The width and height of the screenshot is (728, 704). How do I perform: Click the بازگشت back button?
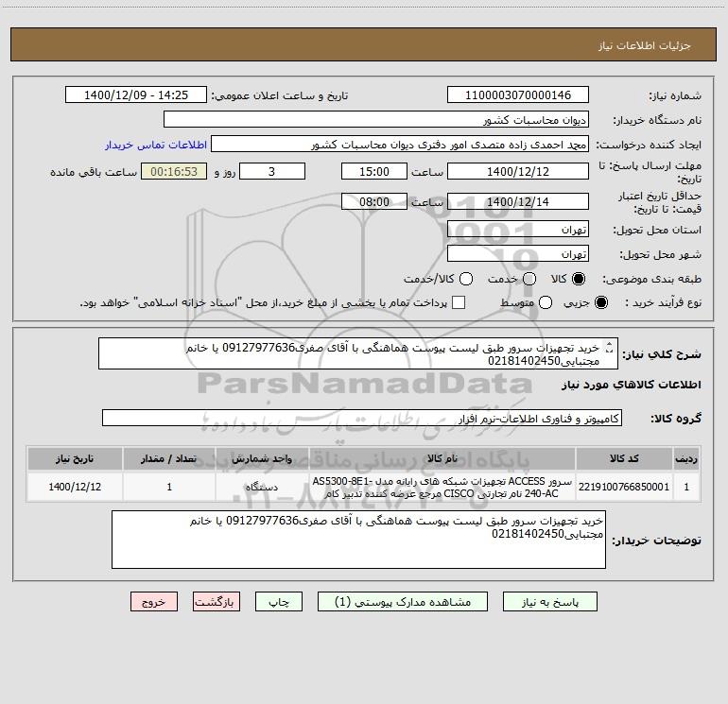[217, 602]
